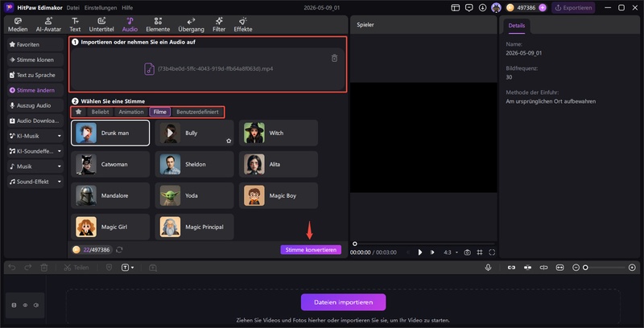This screenshot has width=644, height=328.
Task: Click the layout switch icon in title bar
Action: pyautogui.click(x=455, y=8)
